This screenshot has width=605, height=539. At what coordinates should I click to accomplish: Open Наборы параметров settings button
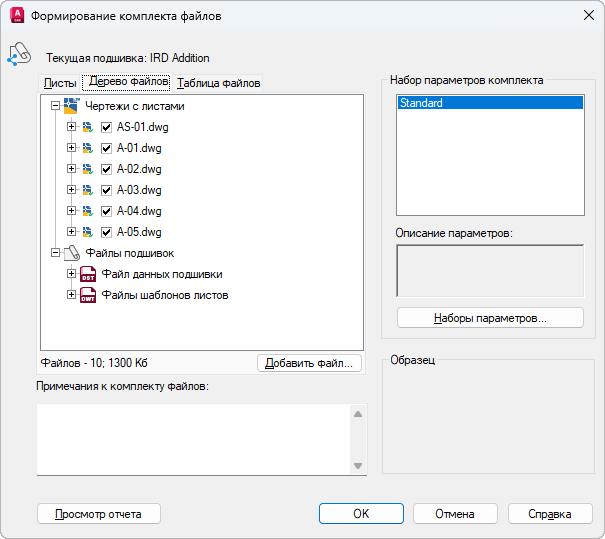click(490, 318)
